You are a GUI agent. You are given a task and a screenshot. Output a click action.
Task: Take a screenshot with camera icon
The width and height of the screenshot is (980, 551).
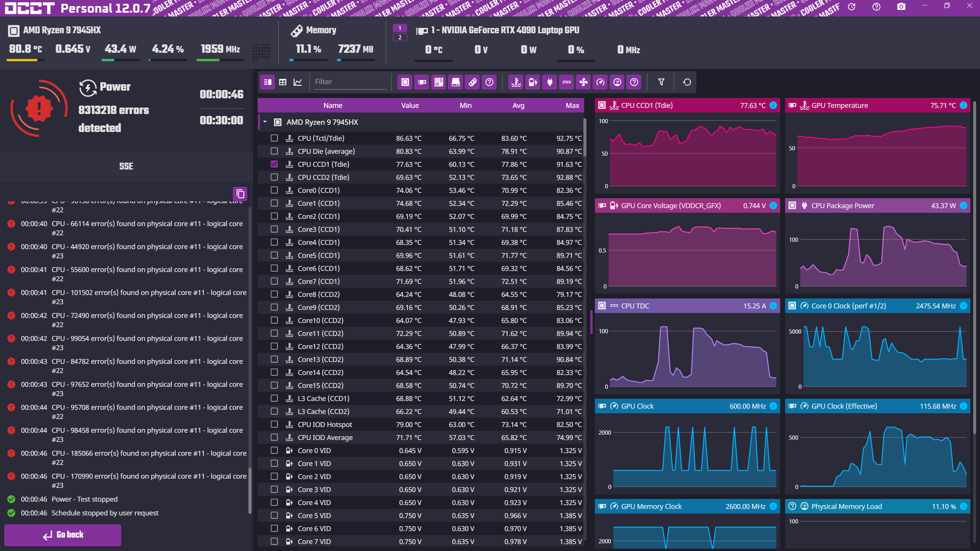point(901,7)
